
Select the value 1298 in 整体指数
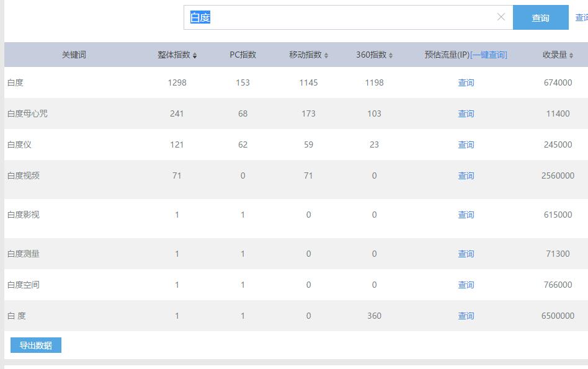pyautogui.click(x=177, y=82)
